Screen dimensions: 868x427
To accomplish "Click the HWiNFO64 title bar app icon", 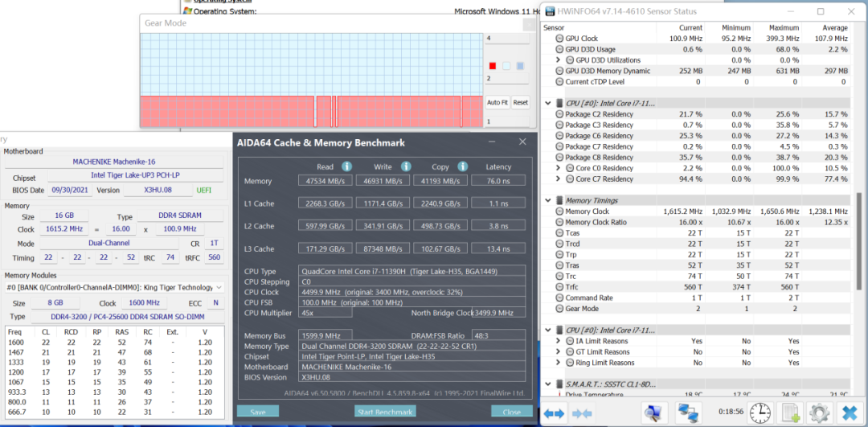I will click(550, 11).
